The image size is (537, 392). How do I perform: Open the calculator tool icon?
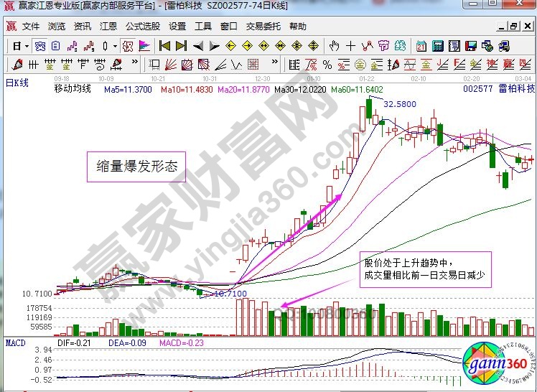click(437, 46)
